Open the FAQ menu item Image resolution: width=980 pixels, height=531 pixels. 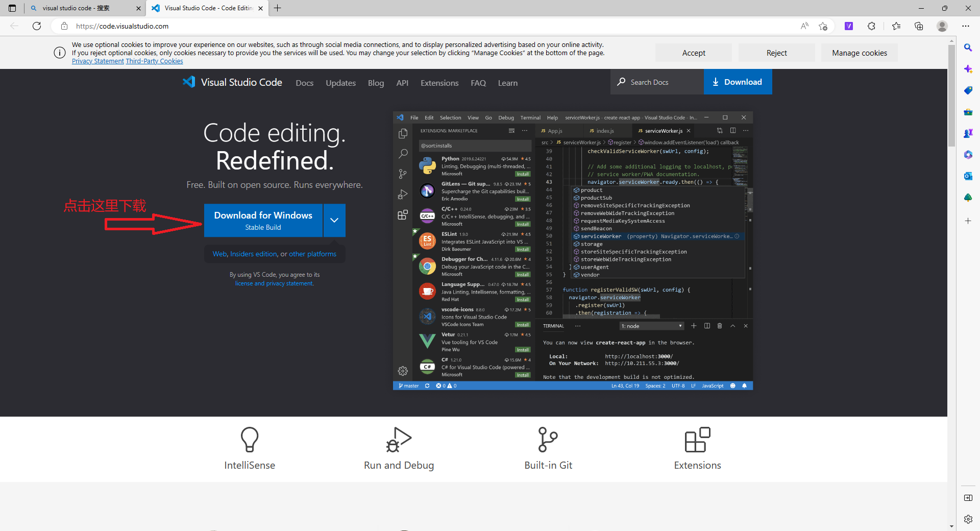point(478,83)
